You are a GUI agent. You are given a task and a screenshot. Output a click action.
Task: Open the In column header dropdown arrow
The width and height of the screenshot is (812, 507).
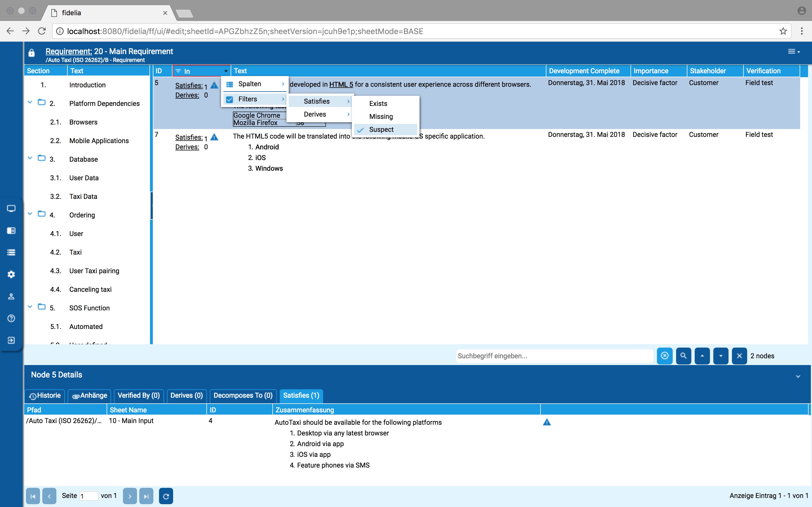(x=226, y=71)
